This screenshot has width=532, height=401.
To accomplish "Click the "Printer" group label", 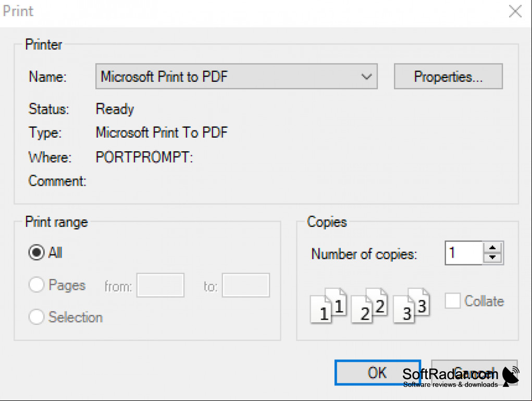I will (x=44, y=44).
